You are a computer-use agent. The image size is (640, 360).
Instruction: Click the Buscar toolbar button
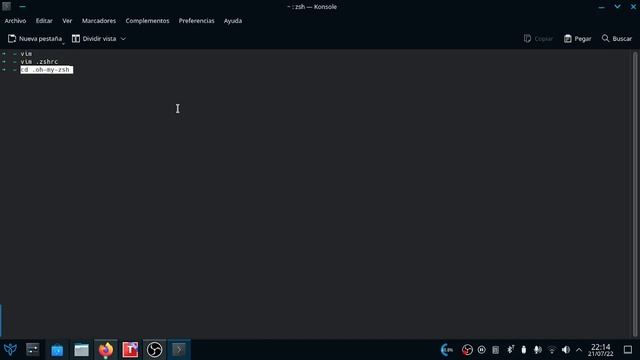[617, 39]
